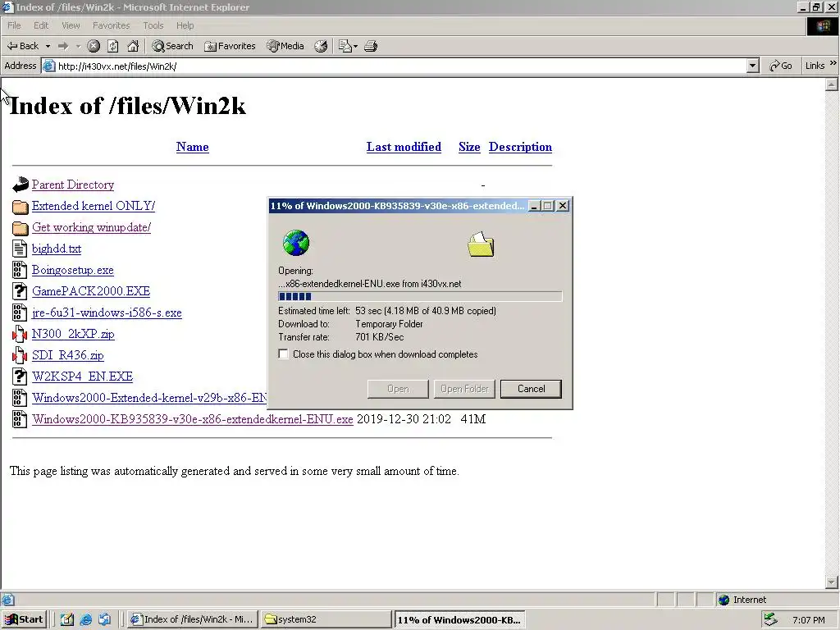Click folder icon beside Get working winupdate
The height and width of the screenshot is (630, 840).
(20, 228)
